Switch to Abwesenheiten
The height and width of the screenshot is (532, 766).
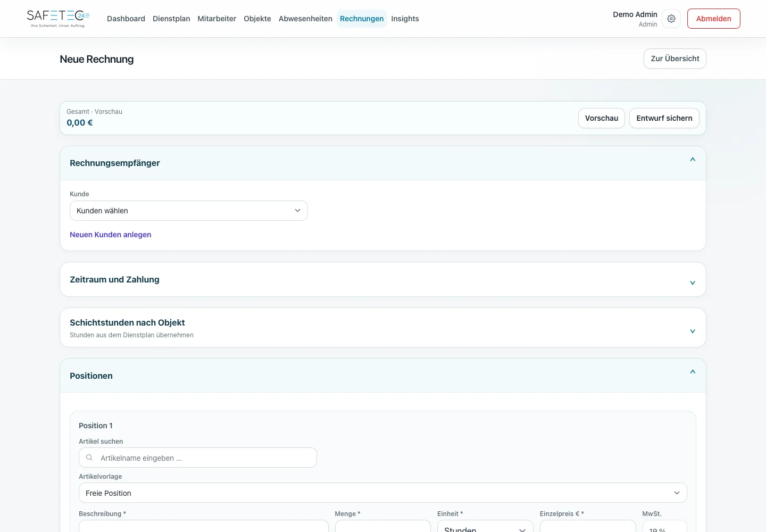click(x=305, y=19)
